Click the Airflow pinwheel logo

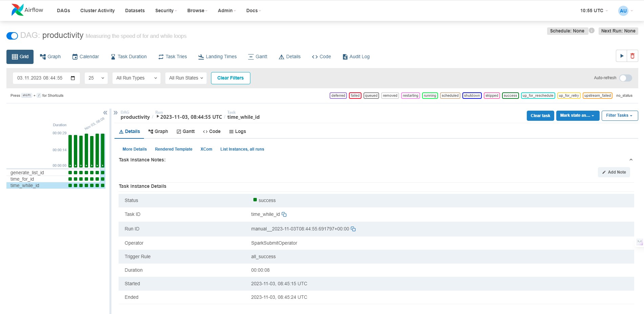point(17,10)
